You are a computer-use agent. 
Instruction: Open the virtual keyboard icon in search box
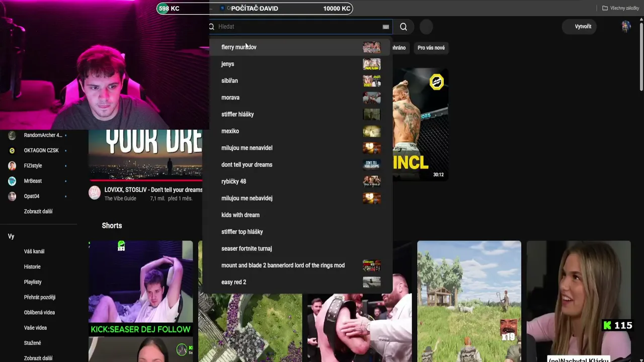click(386, 27)
